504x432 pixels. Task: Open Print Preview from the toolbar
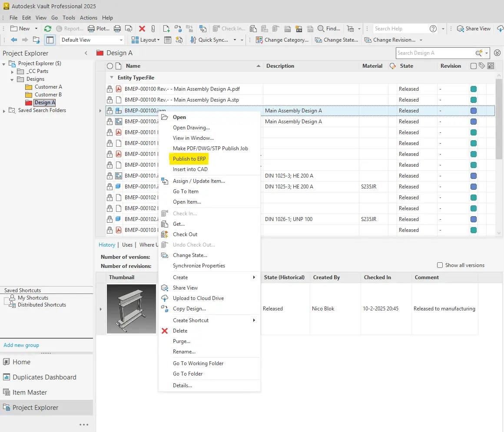[129, 29]
